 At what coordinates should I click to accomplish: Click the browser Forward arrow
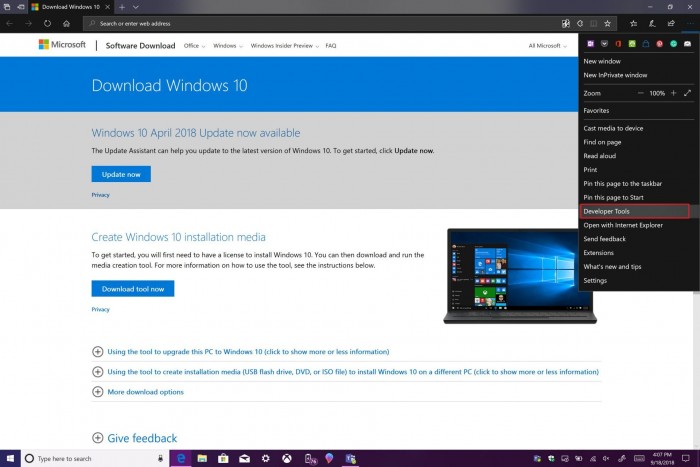28,24
